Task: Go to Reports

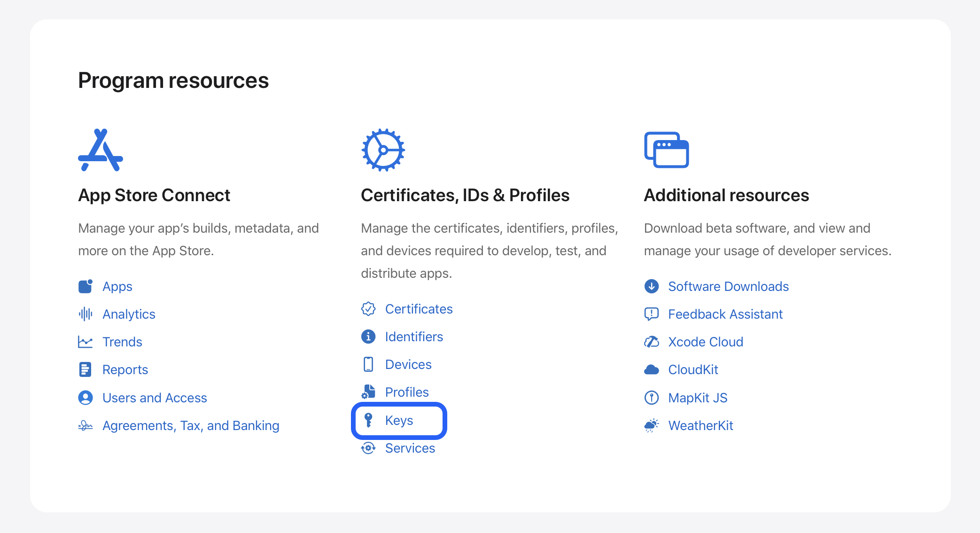Action: [x=125, y=370]
